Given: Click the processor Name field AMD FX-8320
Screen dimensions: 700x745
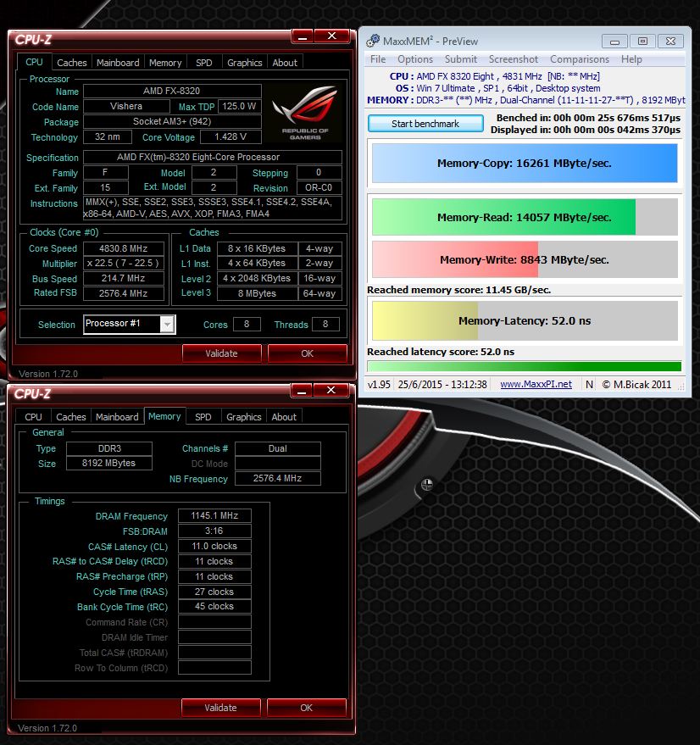Looking at the screenshot, I should click(x=172, y=91).
